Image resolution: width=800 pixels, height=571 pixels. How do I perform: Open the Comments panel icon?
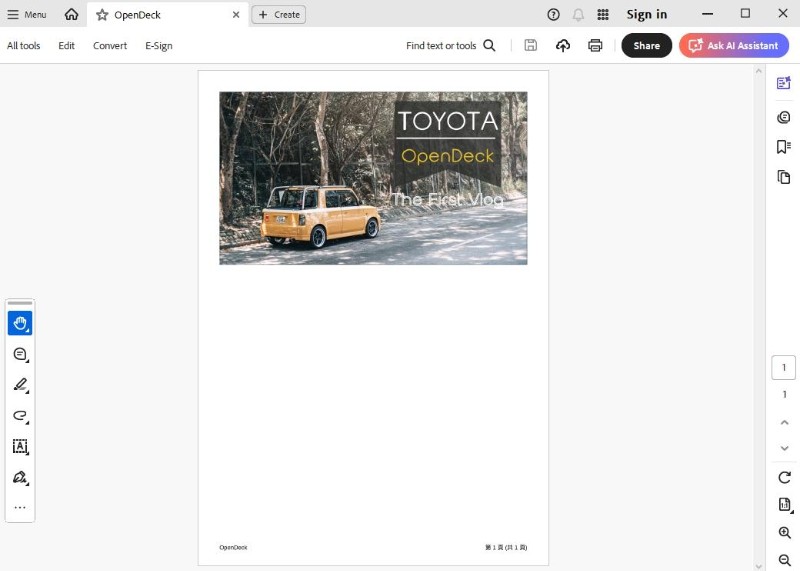(x=784, y=117)
